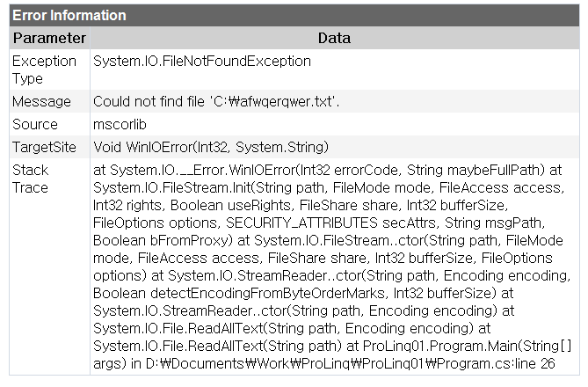
Task: Select the TargetSite parameter cell
Action: click(x=45, y=146)
